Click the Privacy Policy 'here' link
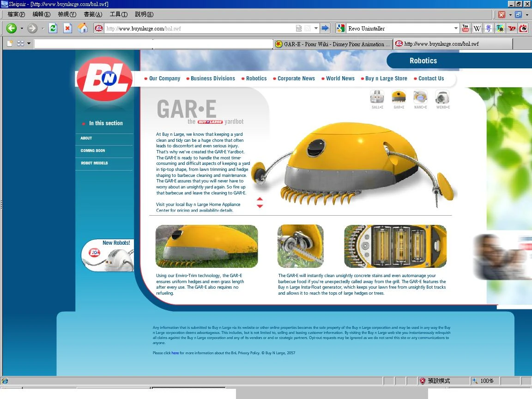Image resolution: width=532 pixels, height=399 pixels. (175, 353)
